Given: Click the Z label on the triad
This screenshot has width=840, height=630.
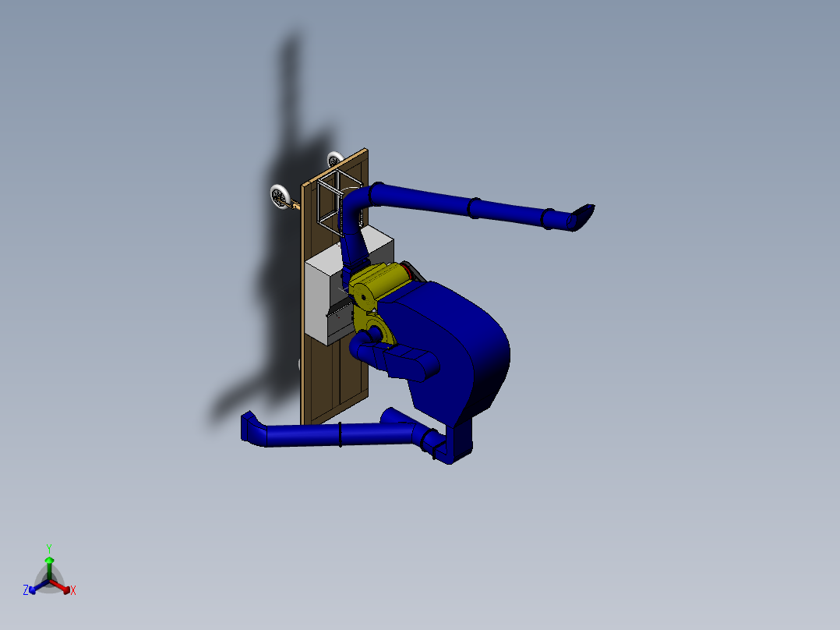Looking at the screenshot, I should pos(25,589).
